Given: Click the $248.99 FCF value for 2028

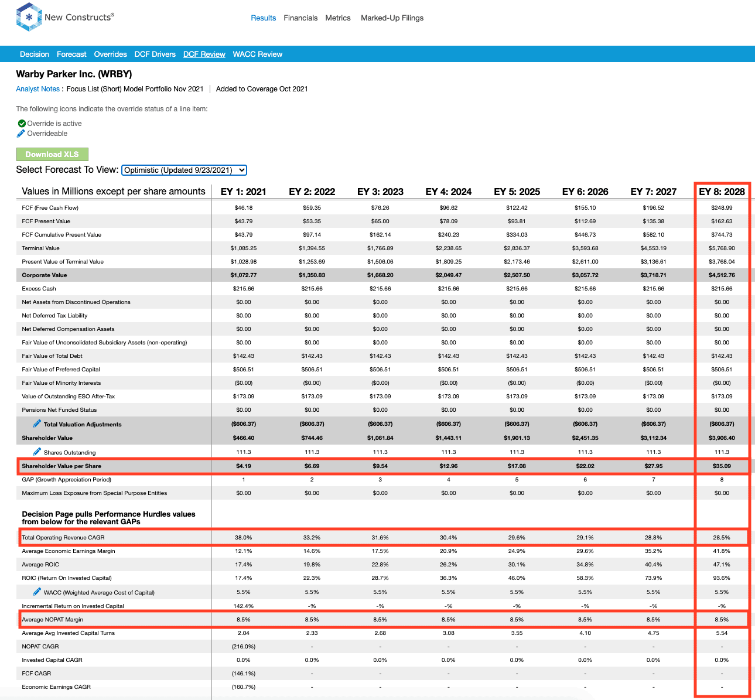Looking at the screenshot, I should [x=722, y=208].
